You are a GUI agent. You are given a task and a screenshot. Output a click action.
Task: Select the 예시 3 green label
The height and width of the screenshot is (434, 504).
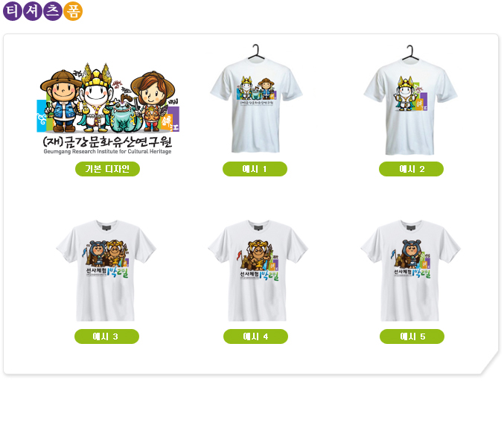(106, 336)
